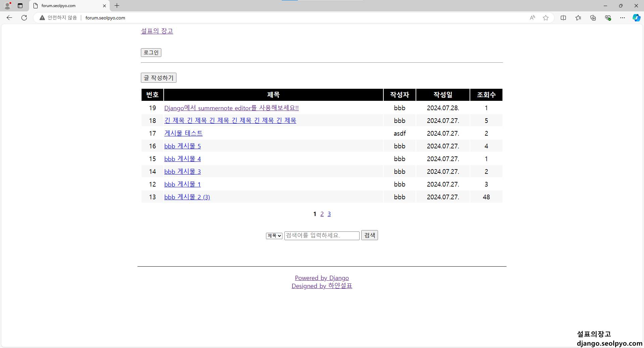Screen dimensions: 644x348
Task: Click the 검색 search button
Action: (x=370, y=235)
